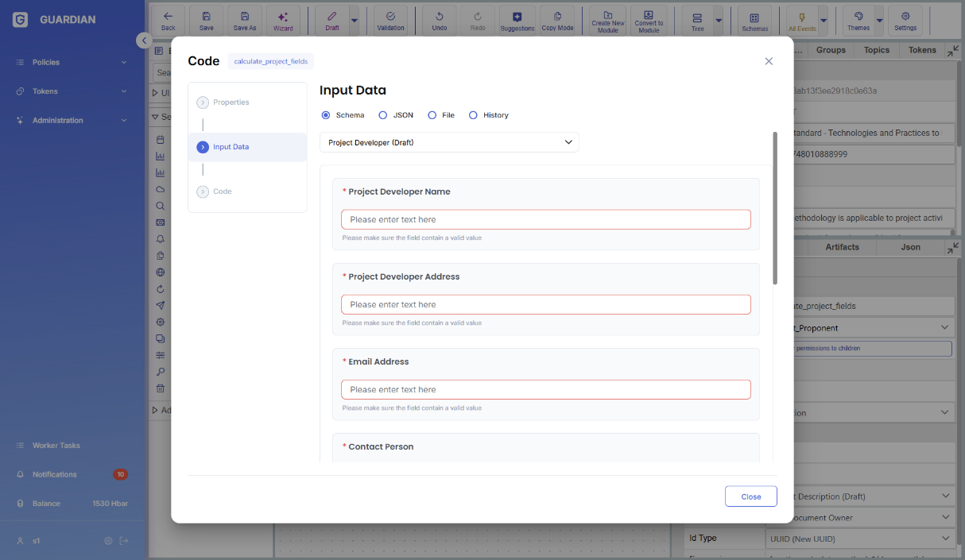
Task: Go to the Properties step
Action: coord(231,102)
